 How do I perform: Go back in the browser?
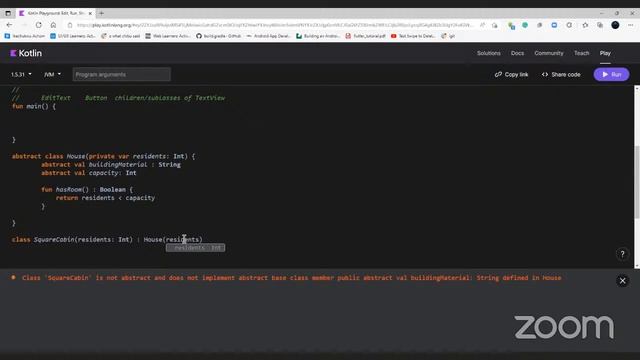[9, 25]
